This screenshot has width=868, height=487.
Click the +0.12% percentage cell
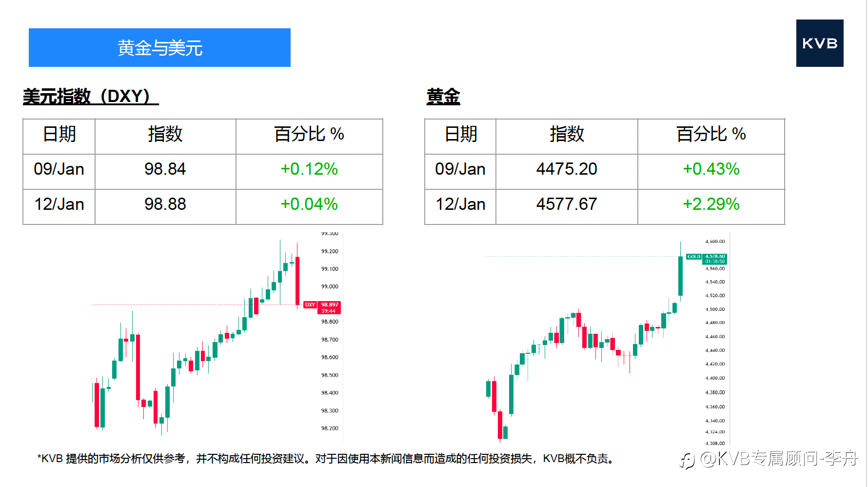(x=309, y=169)
